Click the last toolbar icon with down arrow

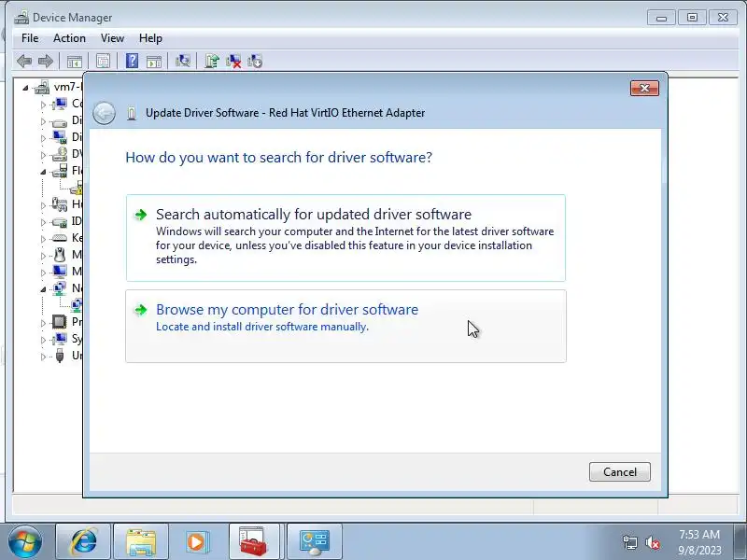coord(255,61)
